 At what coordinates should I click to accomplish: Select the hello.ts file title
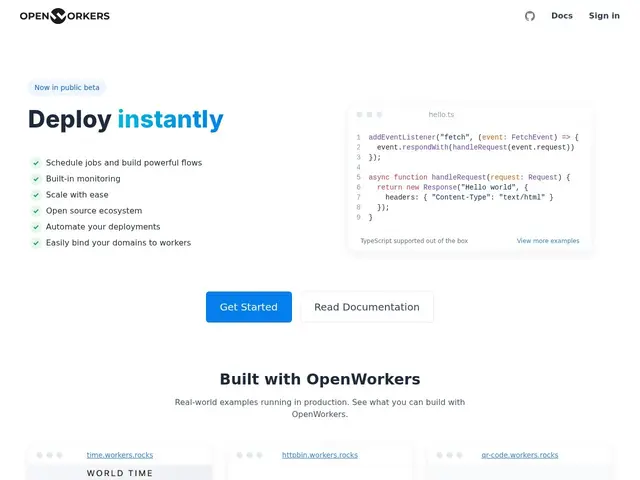pos(441,115)
